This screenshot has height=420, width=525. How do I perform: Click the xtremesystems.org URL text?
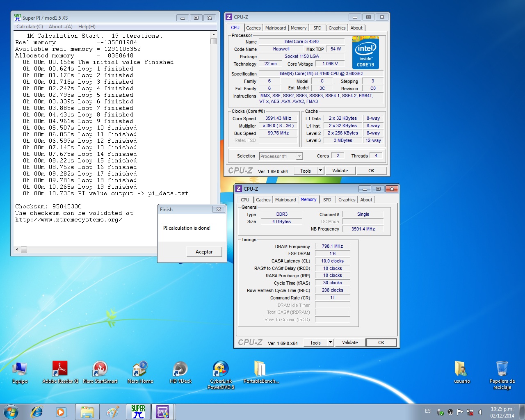[69, 219]
